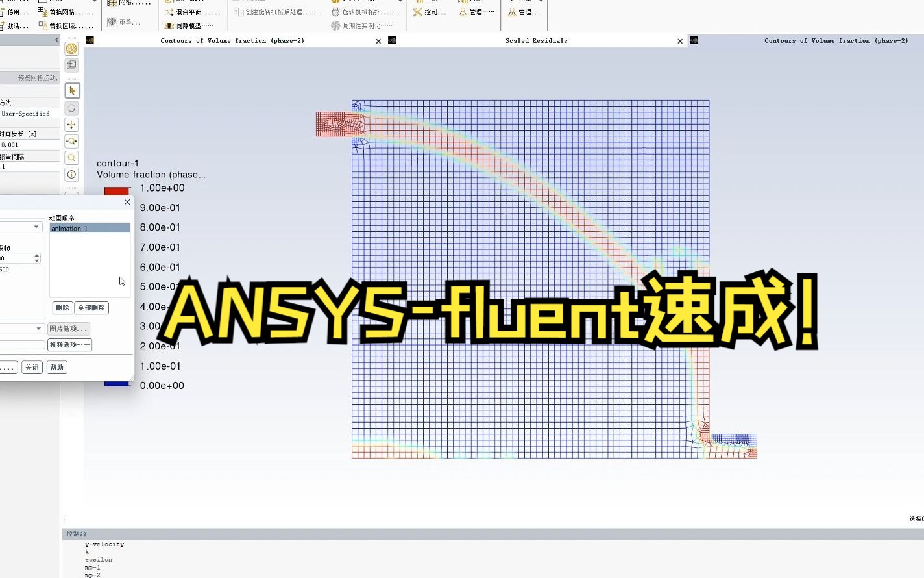Collapse the left task panel arrow

[56, 40]
